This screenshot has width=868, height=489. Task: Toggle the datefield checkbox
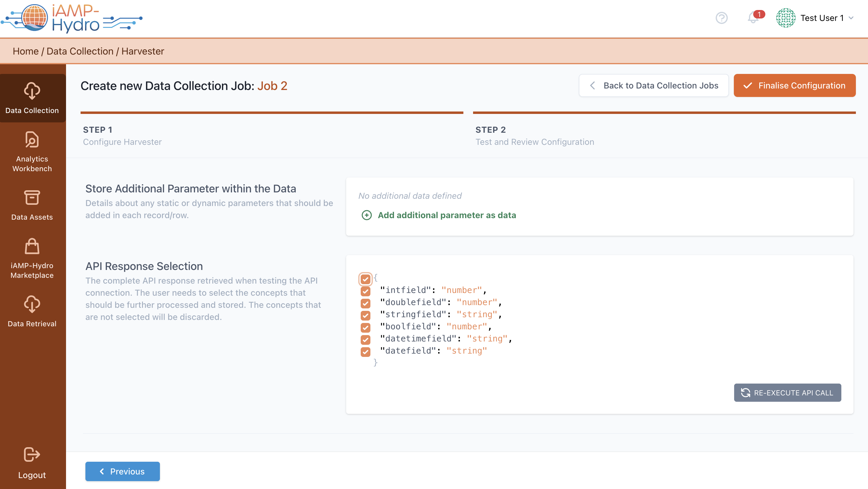point(365,352)
